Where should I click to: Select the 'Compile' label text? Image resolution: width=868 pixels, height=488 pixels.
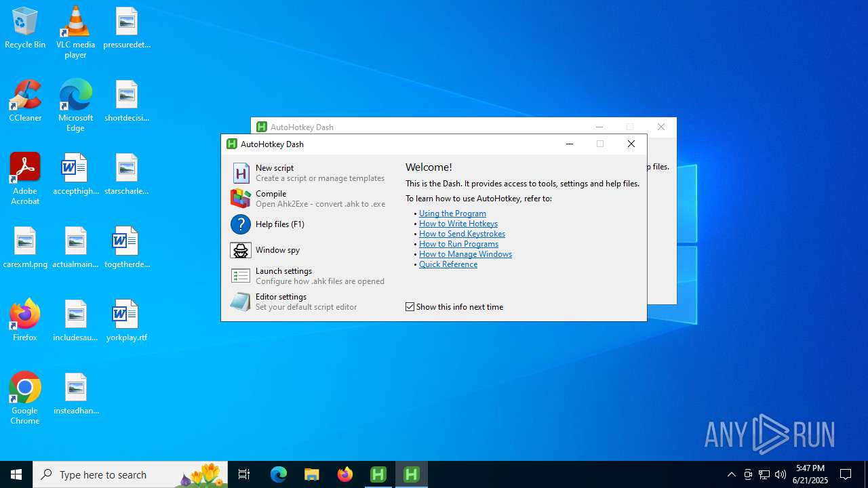(x=271, y=194)
